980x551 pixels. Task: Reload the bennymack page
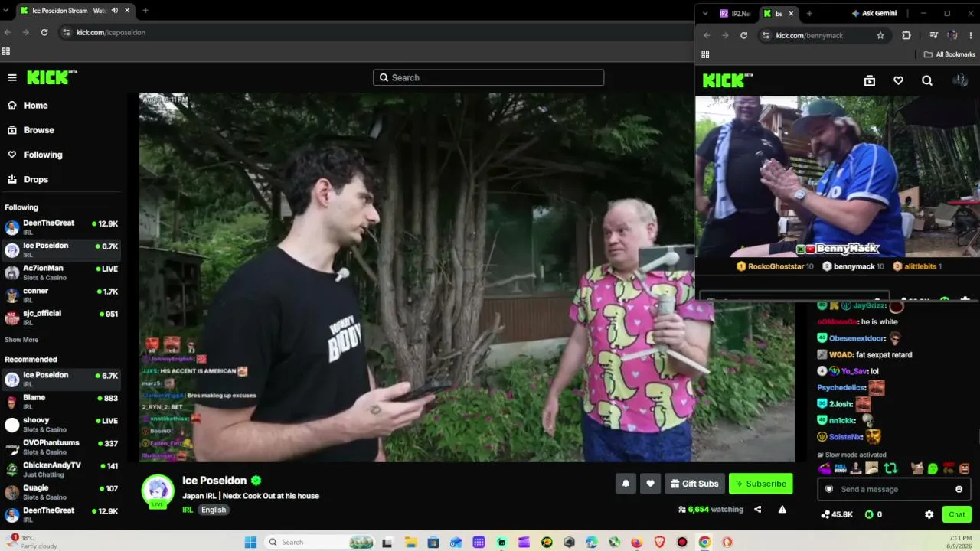pyautogui.click(x=743, y=35)
